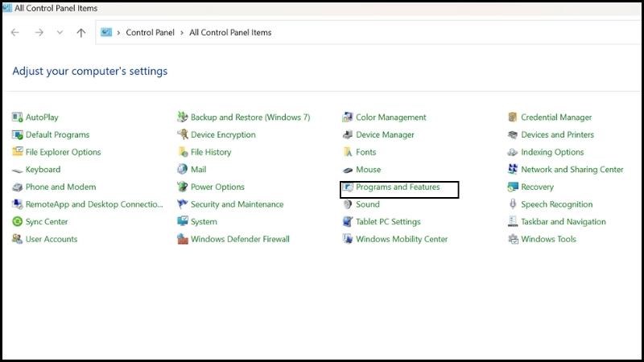Click the Credential Manager icon
The image size is (644, 362).
pyautogui.click(x=513, y=117)
